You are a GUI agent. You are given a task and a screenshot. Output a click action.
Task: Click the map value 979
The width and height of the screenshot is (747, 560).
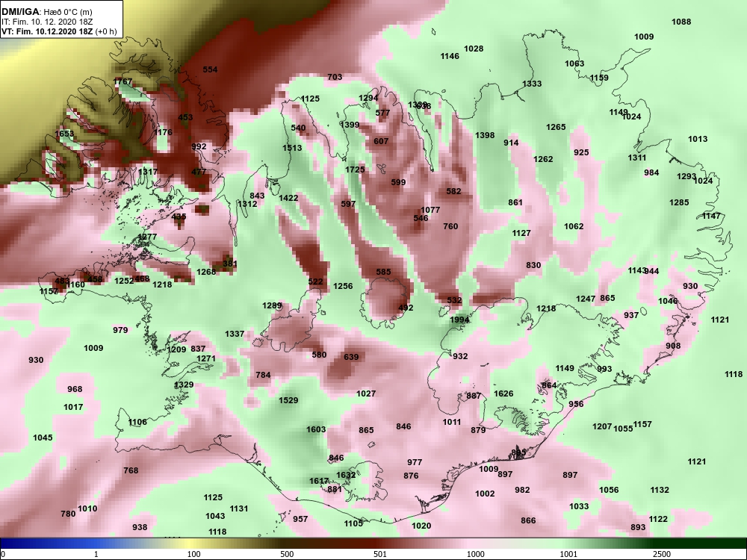pos(120,331)
